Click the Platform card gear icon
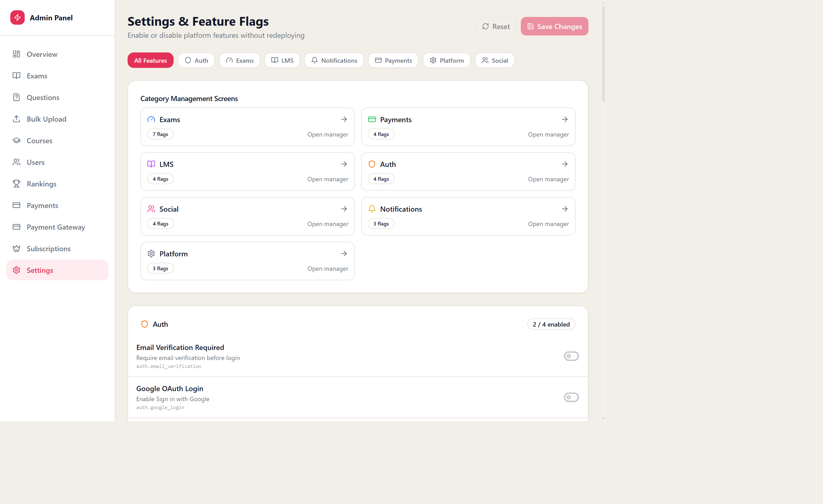Viewport: 823px width, 504px height. (151, 254)
